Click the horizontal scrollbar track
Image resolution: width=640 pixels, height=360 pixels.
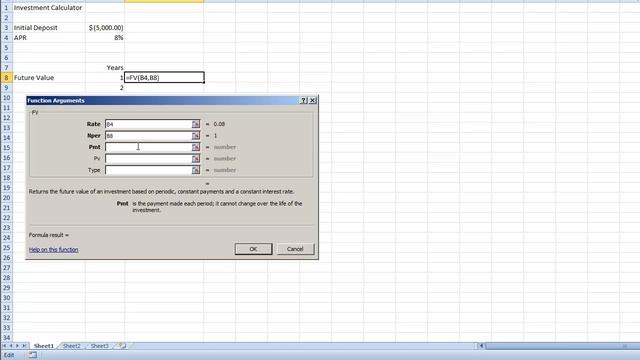pyautogui.click(x=562, y=346)
